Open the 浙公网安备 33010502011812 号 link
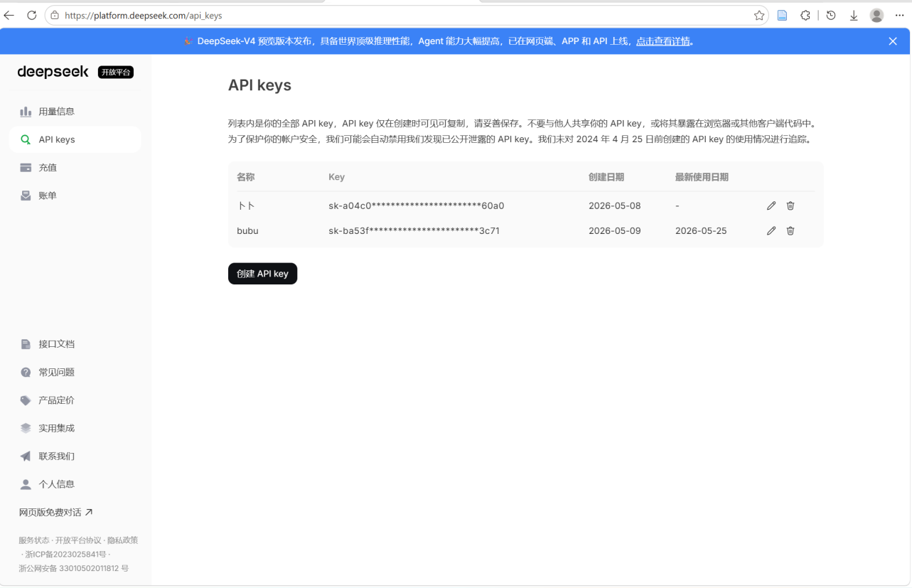Screen dimensions: 912x588 coord(74,569)
